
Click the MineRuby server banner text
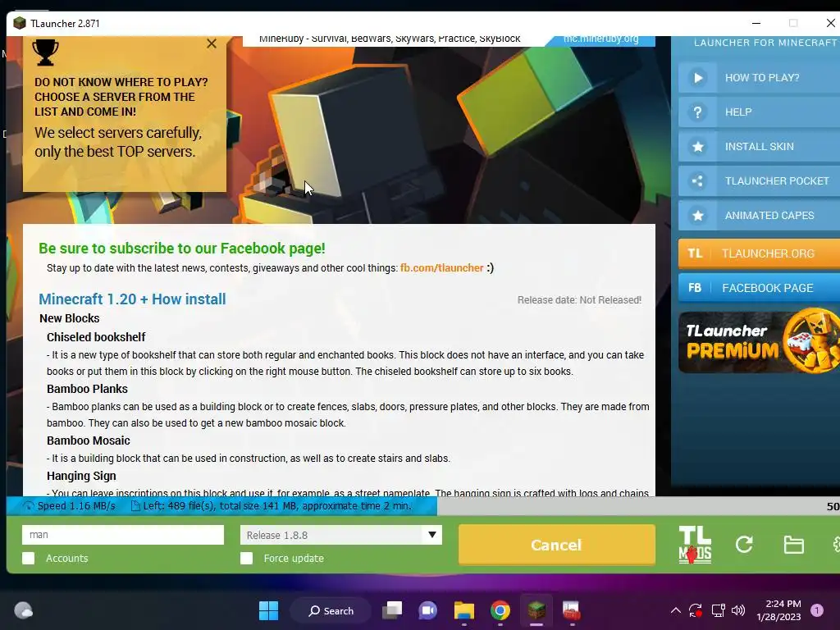390,39
